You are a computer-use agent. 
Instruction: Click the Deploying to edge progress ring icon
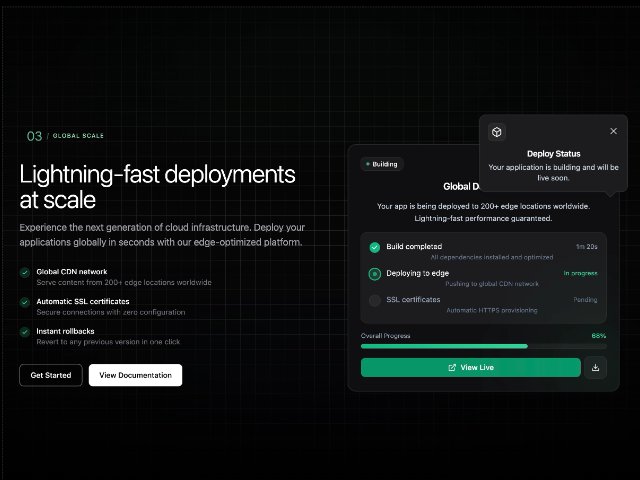pyautogui.click(x=375, y=274)
